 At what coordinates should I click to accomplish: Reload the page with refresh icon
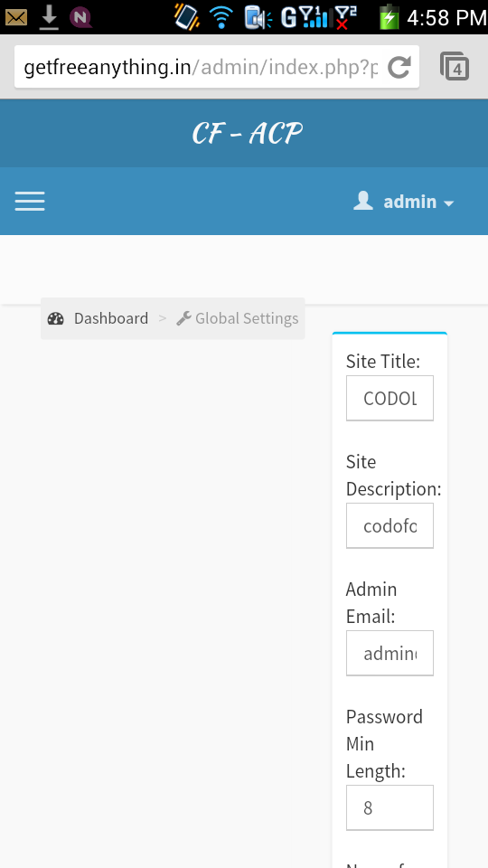399,68
